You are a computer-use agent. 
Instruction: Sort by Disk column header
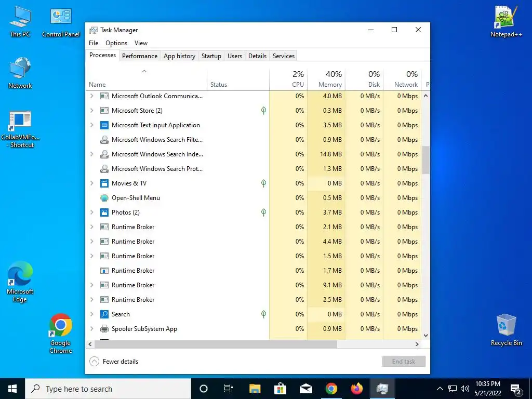[364, 79]
